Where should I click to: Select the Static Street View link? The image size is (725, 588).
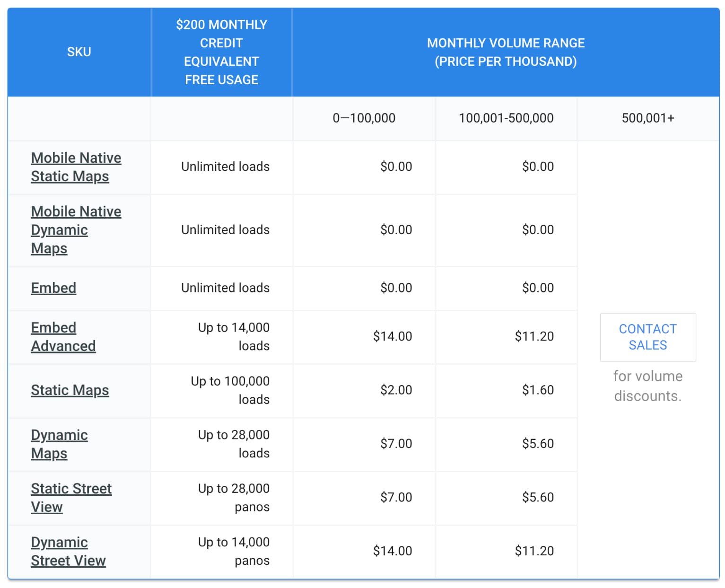point(71,498)
